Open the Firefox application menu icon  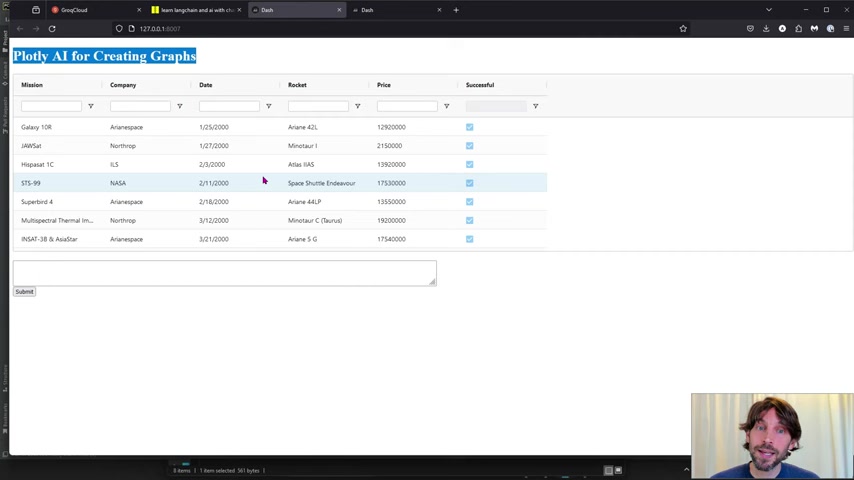point(846,29)
